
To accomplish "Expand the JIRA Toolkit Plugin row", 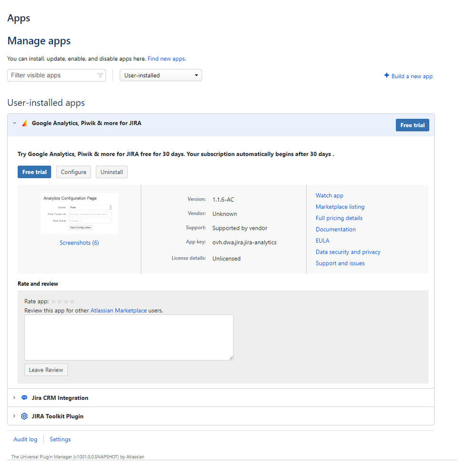I will tap(14, 416).
